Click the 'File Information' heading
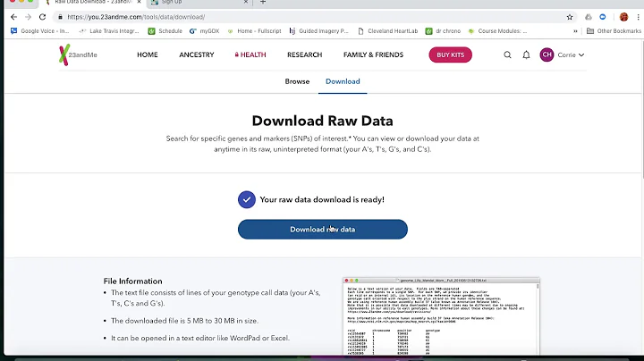The height and width of the screenshot is (361, 644). [132, 281]
